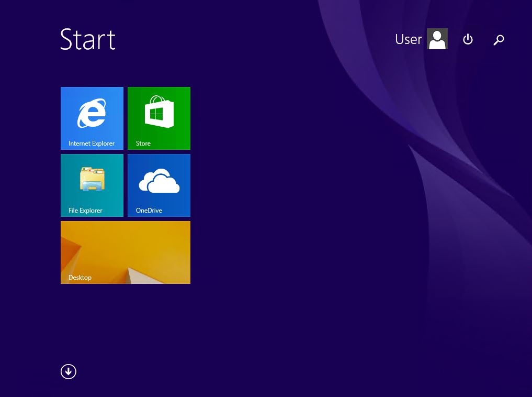This screenshot has width=532, height=397.
Task: Click the OneDrive cloud icon
Action: [159, 181]
